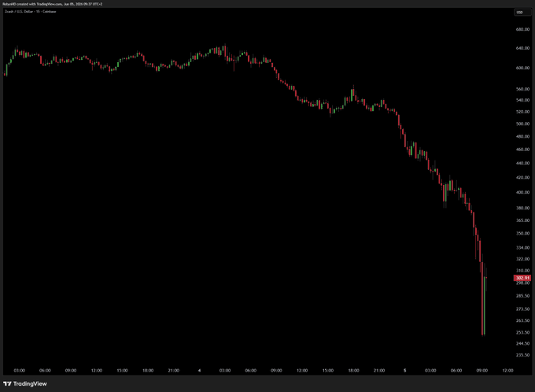Click the 235.50 price axis label
Screen dimensions: 535x392
point(522,355)
